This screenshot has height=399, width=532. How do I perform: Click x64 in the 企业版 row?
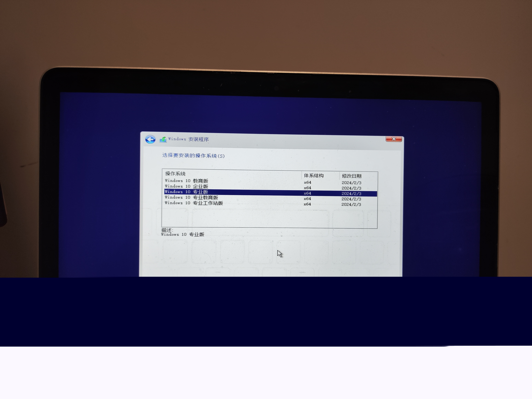[308, 188]
